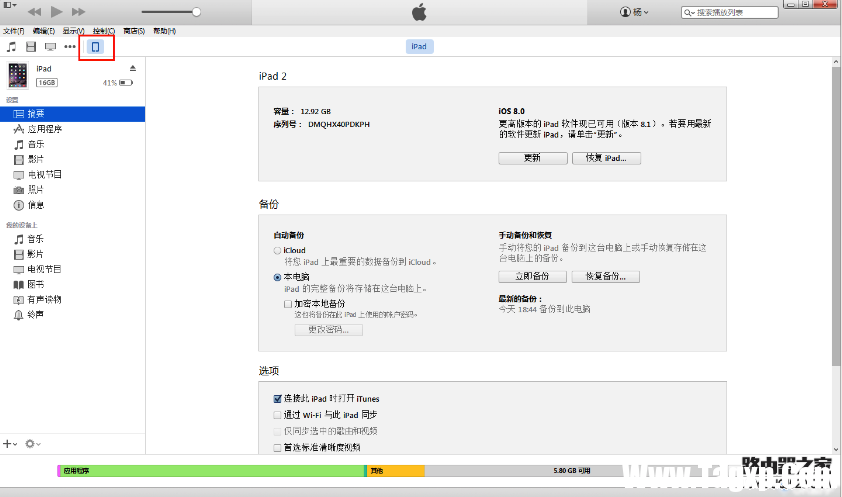Click the vertical scrollbar down arrow
This screenshot has width=842, height=497.
[x=836, y=449]
